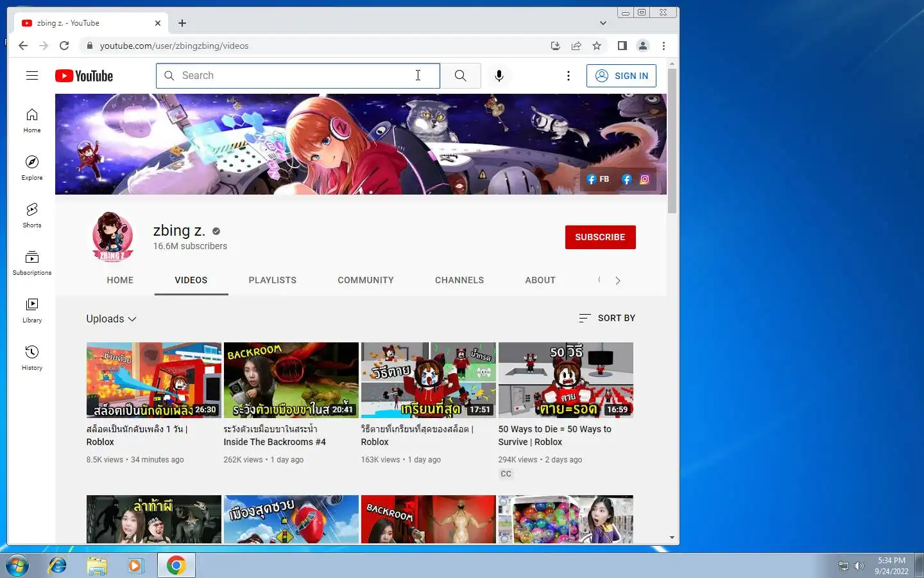Launch Internet Explorer from the taskbar
The image size is (924, 578).
(58, 566)
